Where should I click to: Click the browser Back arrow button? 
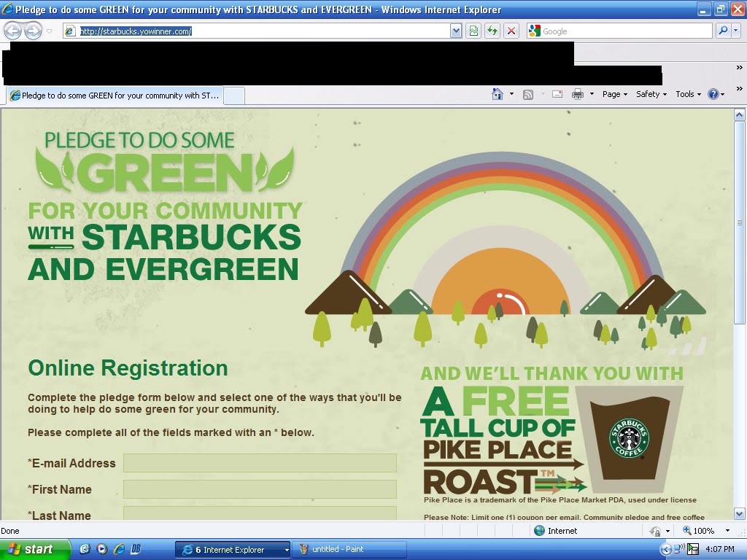(x=13, y=31)
